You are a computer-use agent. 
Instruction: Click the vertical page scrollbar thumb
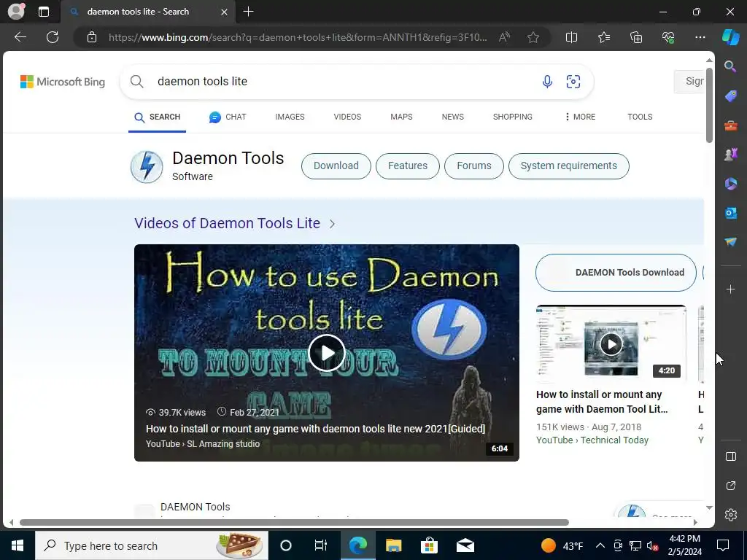click(x=709, y=106)
